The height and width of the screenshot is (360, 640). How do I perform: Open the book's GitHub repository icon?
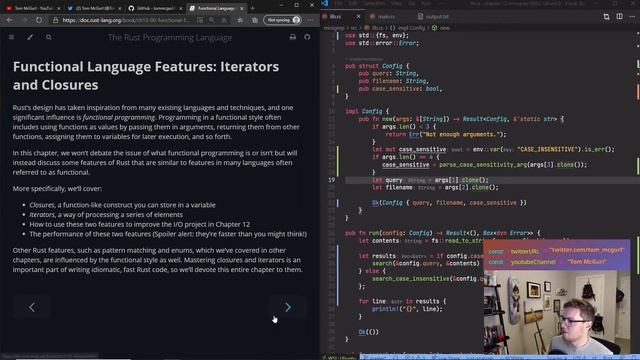click(x=307, y=37)
